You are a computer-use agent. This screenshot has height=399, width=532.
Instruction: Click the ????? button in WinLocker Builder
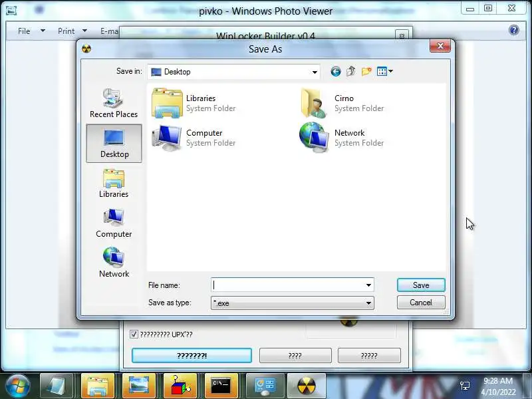coord(369,356)
